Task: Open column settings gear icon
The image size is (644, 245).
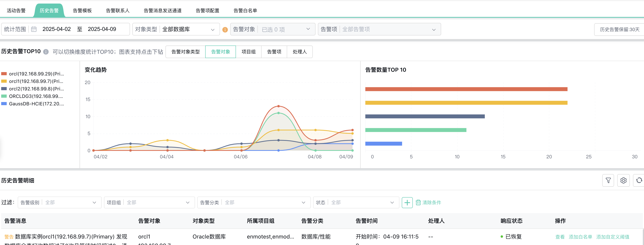Action: click(623, 180)
